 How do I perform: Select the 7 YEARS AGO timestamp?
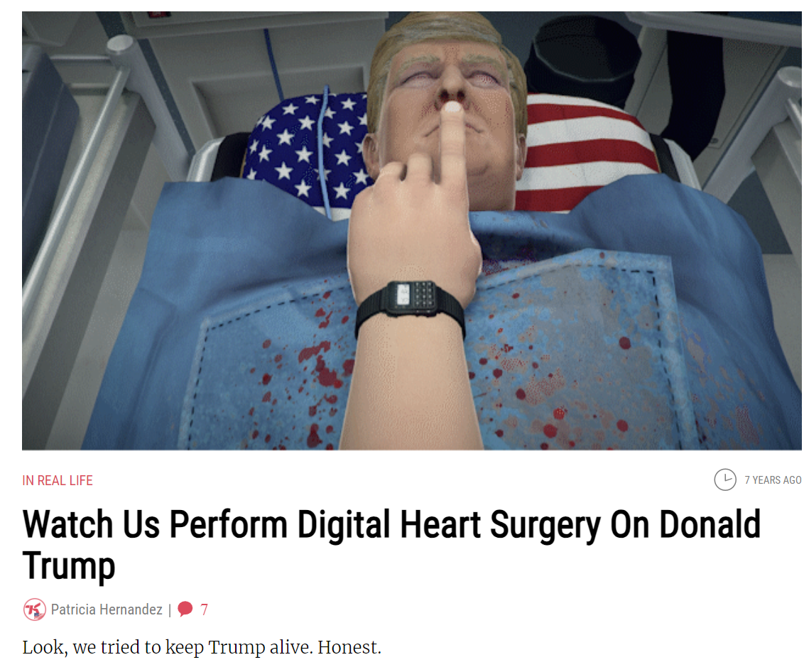773,480
